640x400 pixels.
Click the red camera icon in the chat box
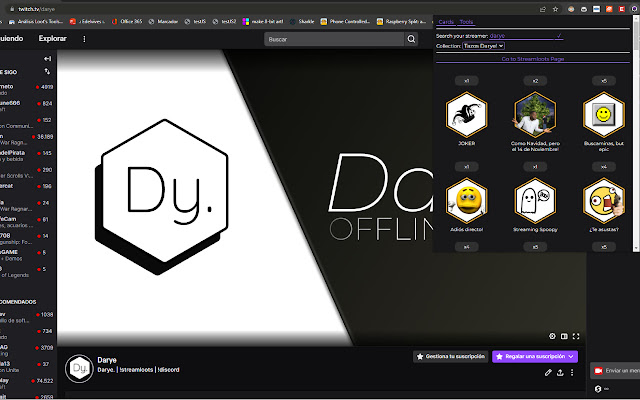[598, 371]
